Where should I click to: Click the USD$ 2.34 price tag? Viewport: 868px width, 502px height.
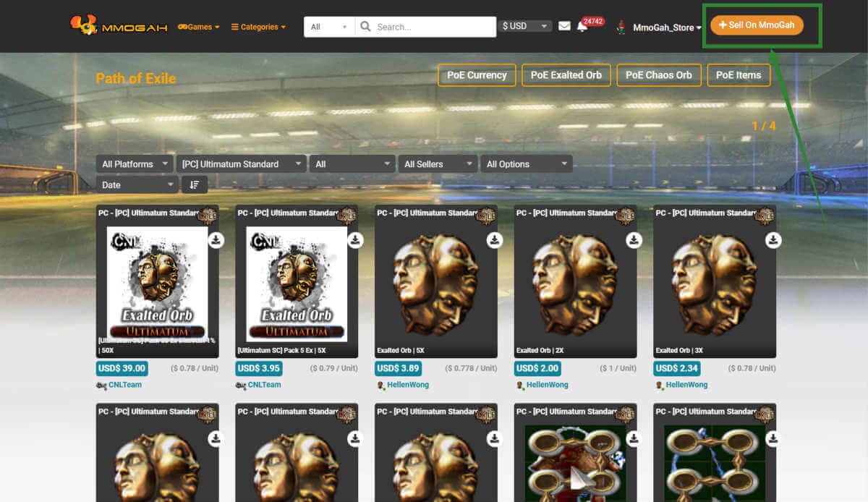(x=677, y=368)
